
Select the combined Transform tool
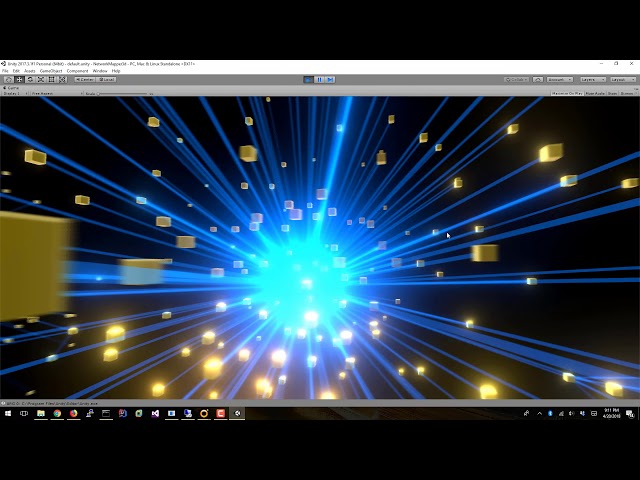pos(62,80)
